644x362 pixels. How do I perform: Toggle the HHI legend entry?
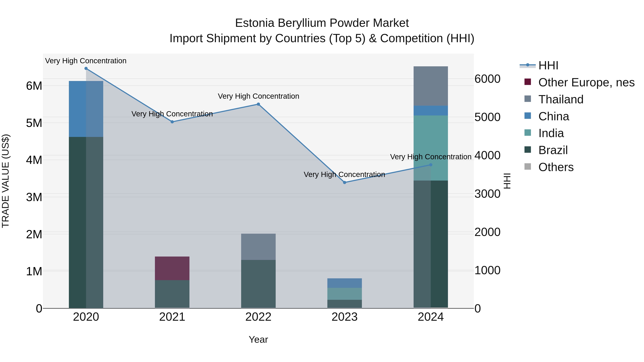click(x=539, y=65)
